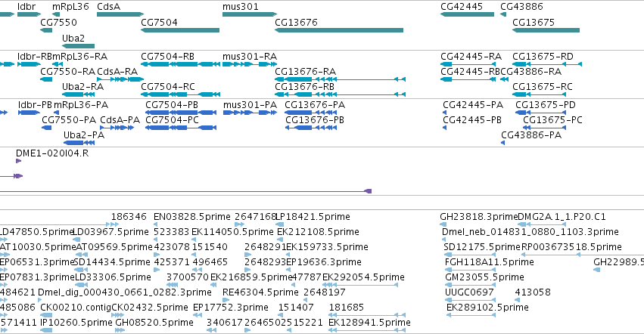The image size is (644, 334).
Task: Select EST EK212108.5prime
Action: (x=280, y=240)
